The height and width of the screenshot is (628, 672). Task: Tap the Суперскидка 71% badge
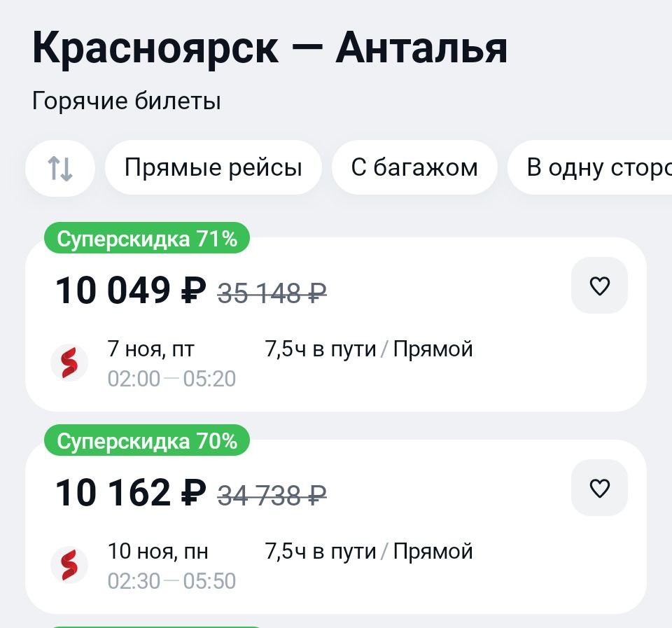pos(147,239)
